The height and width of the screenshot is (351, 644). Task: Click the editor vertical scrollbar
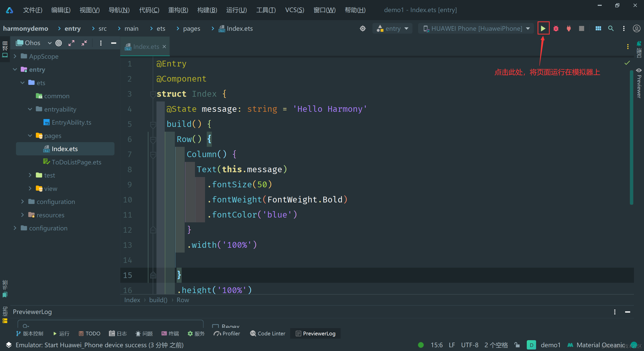pyautogui.click(x=631, y=137)
